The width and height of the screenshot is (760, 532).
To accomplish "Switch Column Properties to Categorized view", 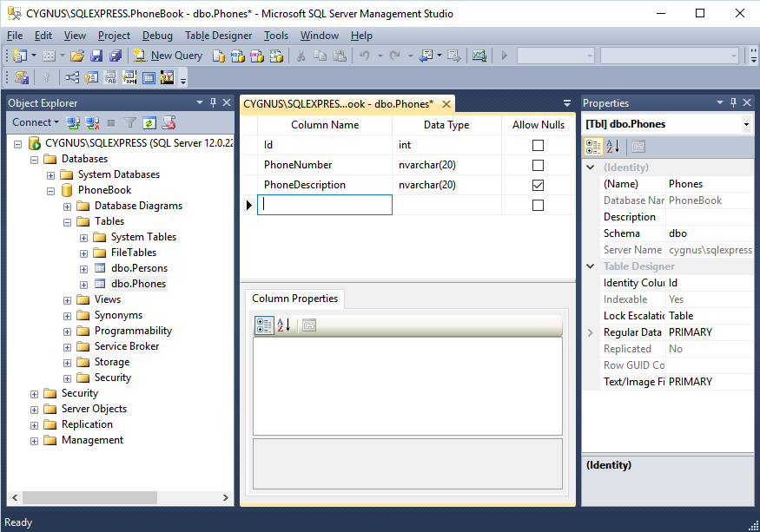I will coord(264,325).
